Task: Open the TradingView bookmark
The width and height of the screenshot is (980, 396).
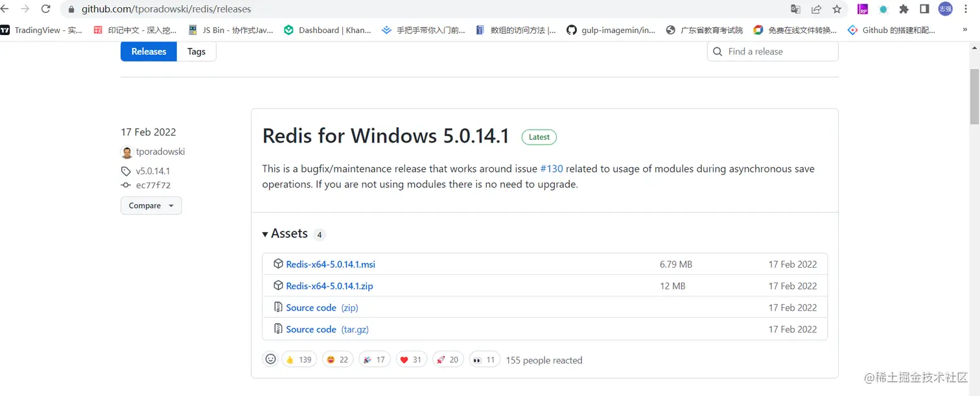Action: point(41,30)
